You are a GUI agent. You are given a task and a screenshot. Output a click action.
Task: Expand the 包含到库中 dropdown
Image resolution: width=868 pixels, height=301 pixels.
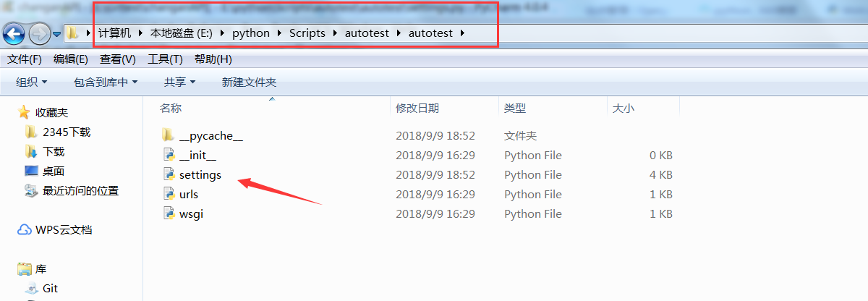pyautogui.click(x=106, y=82)
